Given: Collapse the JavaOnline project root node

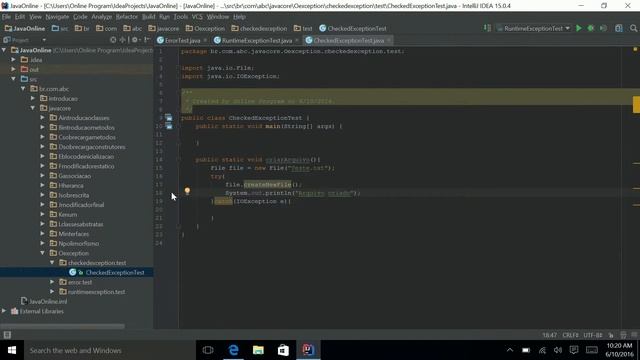Looking at the screenshot, I should [4, 50].
